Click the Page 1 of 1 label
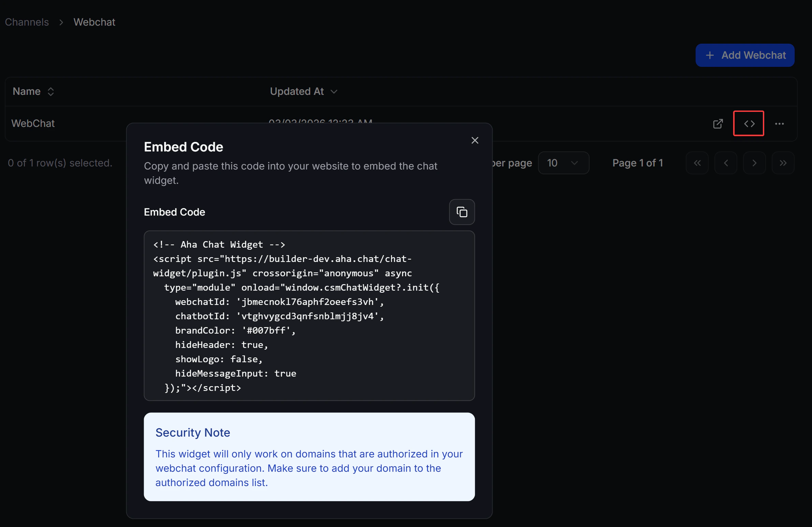The height and width of the screenshot is (527, 812). pos(638,163)
